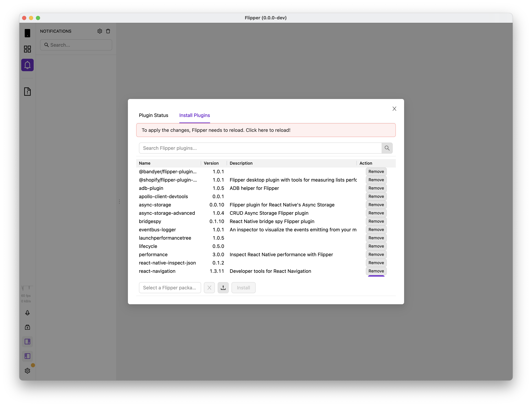Focus the Search Flipper plugins field
The height and width of the screenshot is (406, 532).
260,148
